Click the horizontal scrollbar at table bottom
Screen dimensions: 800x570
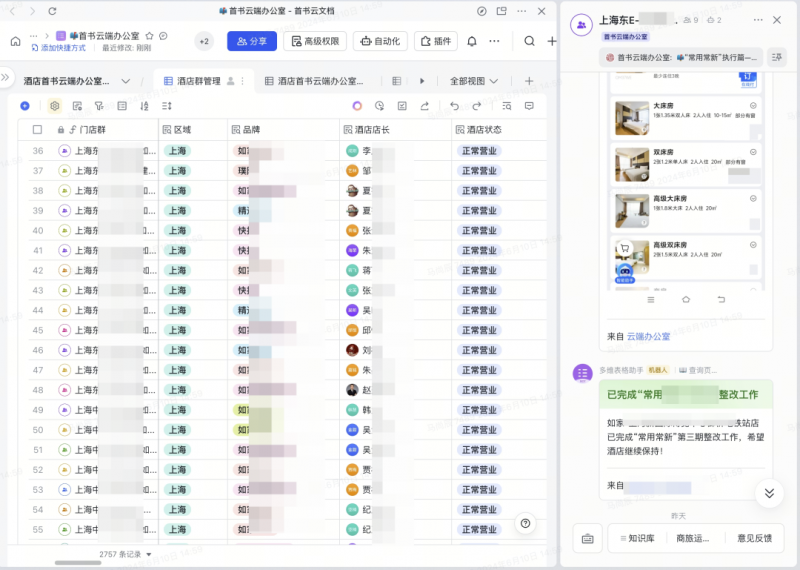[78, 563]
